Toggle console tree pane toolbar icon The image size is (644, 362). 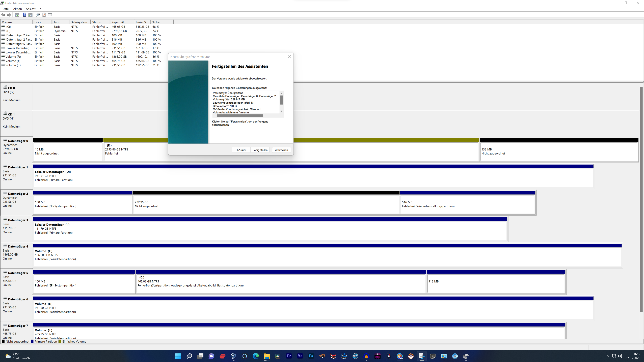coord(17,15)
